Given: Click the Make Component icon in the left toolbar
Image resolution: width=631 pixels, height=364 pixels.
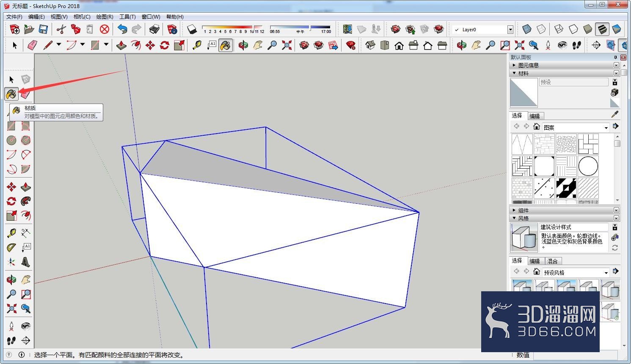Looking at the screenshot, I should pyautogui.click(x=26, y=79).
